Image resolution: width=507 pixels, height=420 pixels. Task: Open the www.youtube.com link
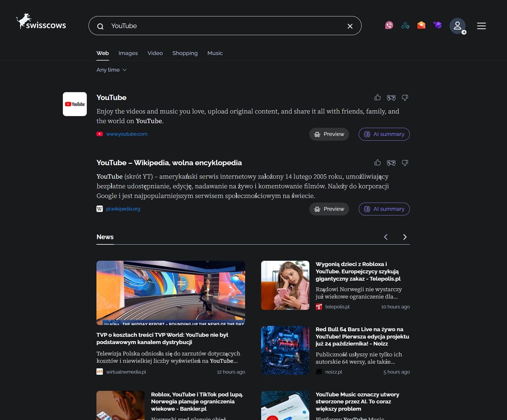(x=127, y=134)
